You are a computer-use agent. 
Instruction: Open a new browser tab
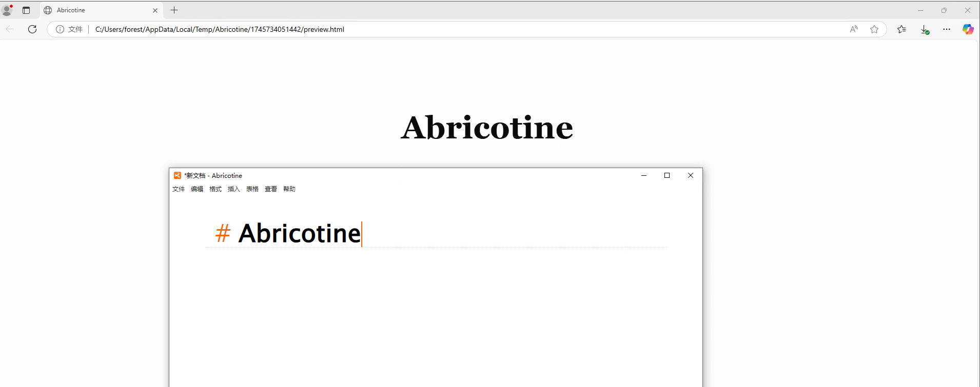[174, 10]
